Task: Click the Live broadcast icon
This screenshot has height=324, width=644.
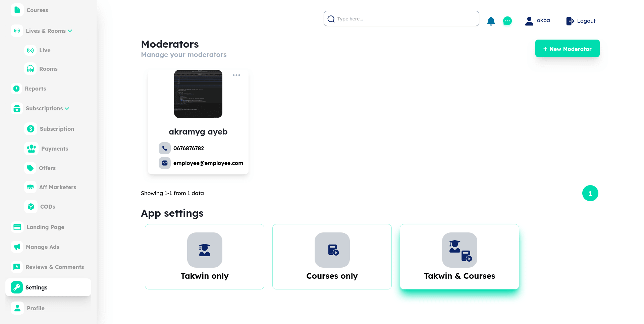Action: (31, 50)
